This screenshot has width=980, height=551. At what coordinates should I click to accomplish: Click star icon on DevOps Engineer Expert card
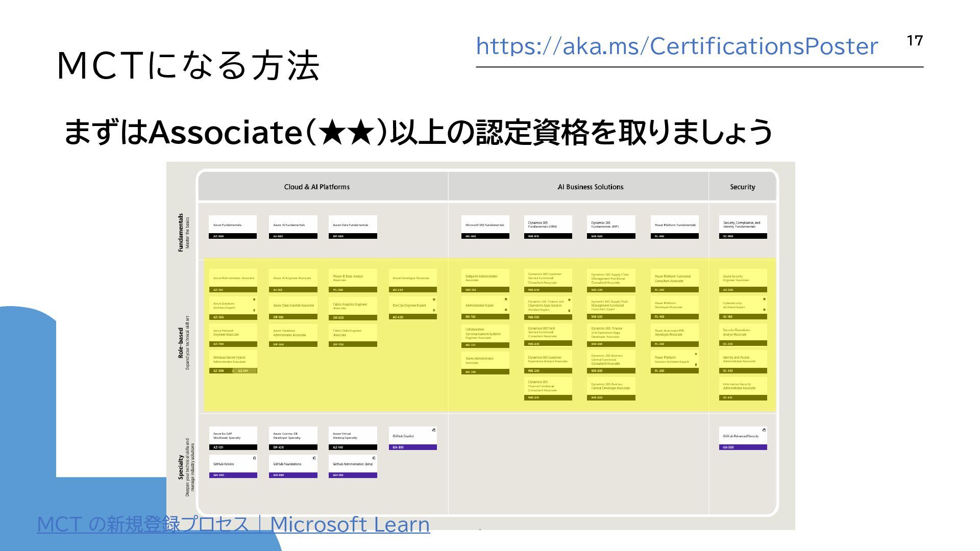coord(434,300)
